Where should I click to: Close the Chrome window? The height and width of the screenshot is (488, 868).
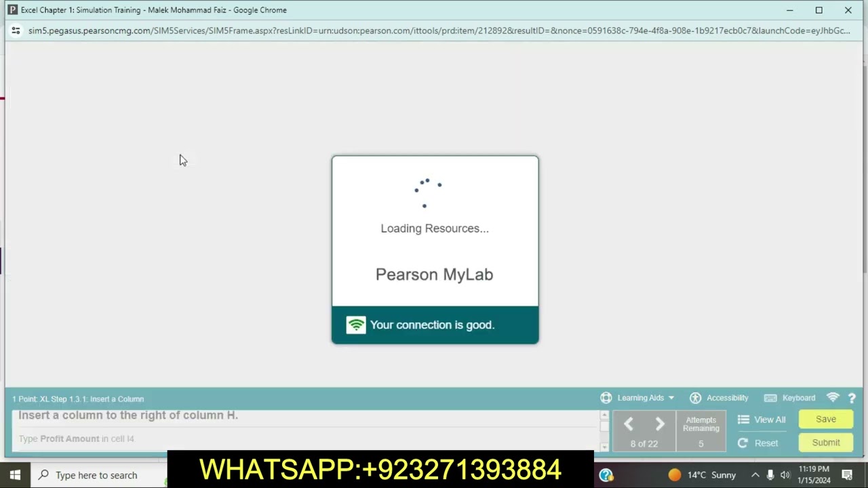pos(848,10)
